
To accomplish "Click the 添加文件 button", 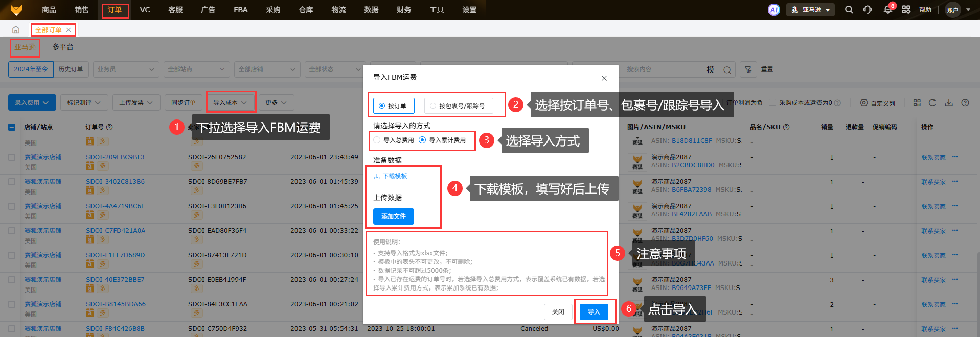I will pos(394,216).
